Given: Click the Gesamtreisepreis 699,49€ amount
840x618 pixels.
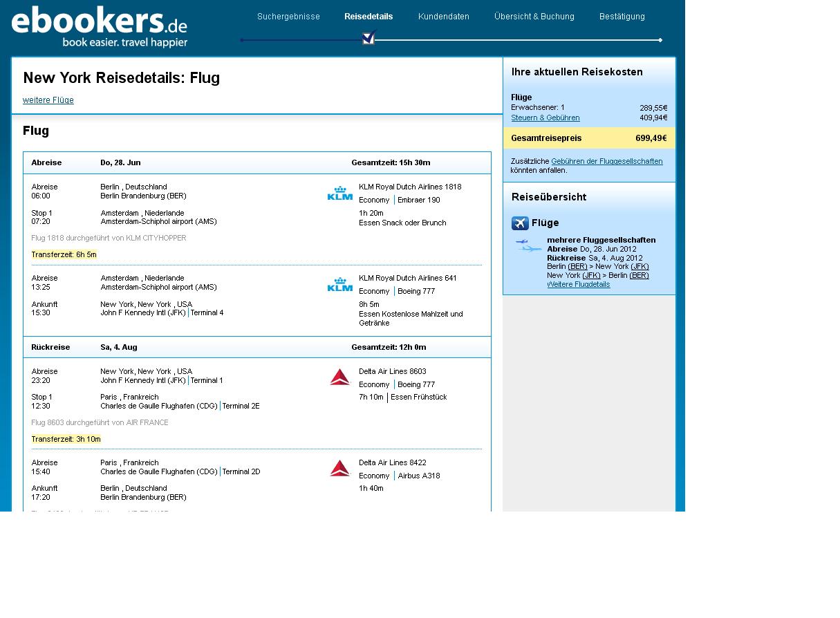Looking at the screenshot, I should pos(651,138).
